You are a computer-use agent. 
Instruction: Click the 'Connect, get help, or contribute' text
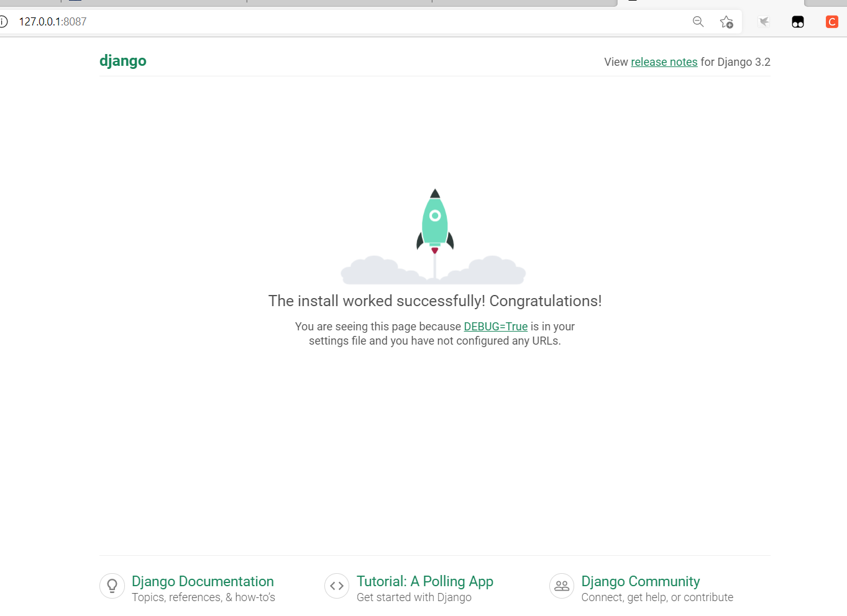point(657,597)
